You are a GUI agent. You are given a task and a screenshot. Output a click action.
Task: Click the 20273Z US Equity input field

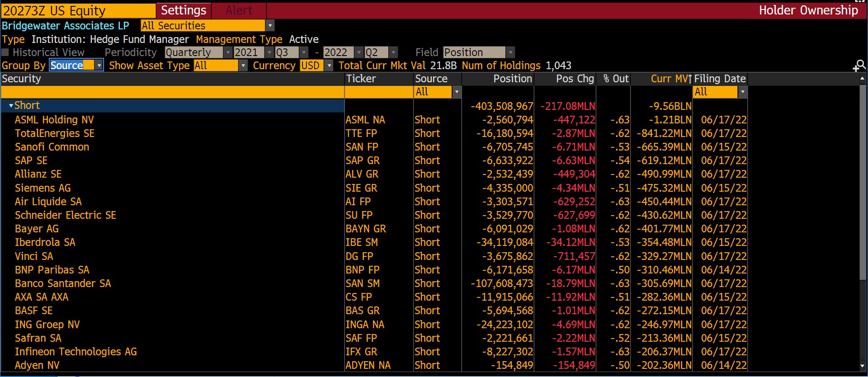coord(78,11)
